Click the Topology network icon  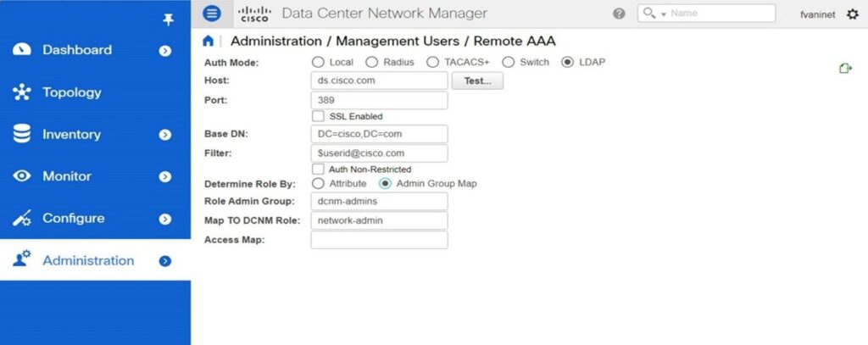pyautogui.click(x=21, y=92)
